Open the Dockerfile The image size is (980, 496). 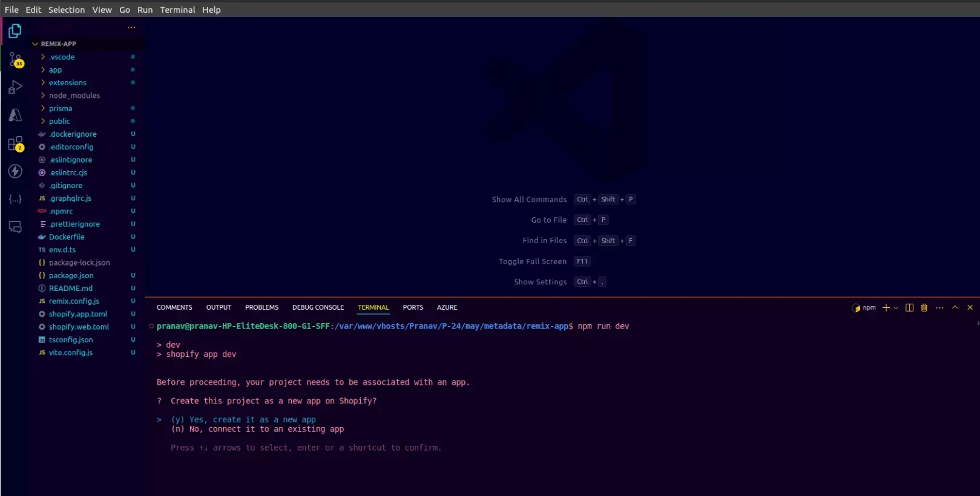click(67, 237)
